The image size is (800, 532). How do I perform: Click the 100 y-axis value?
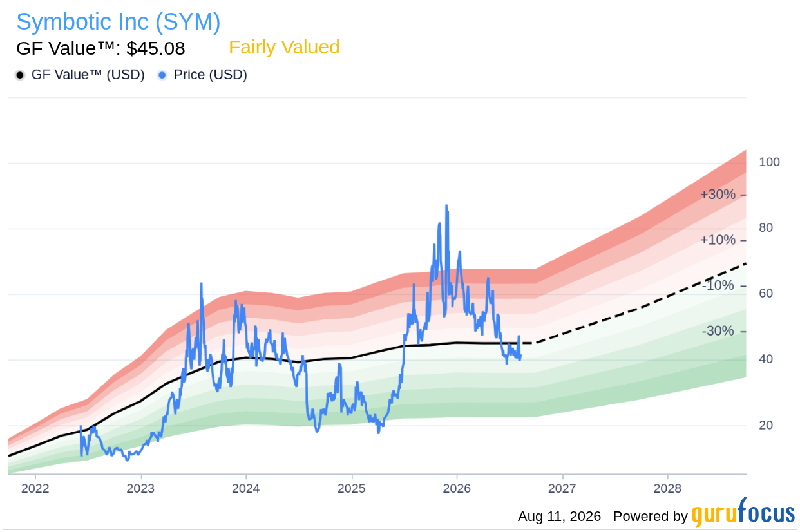click(769, 162)
